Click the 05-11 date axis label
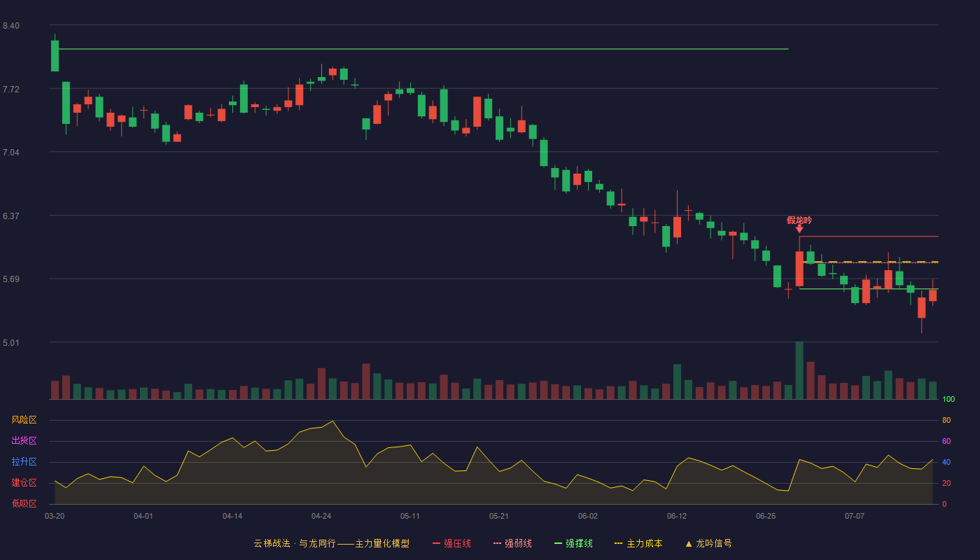The width and height of the screenshot is (980, 560). pyautogui.click(x=410, y=516)
